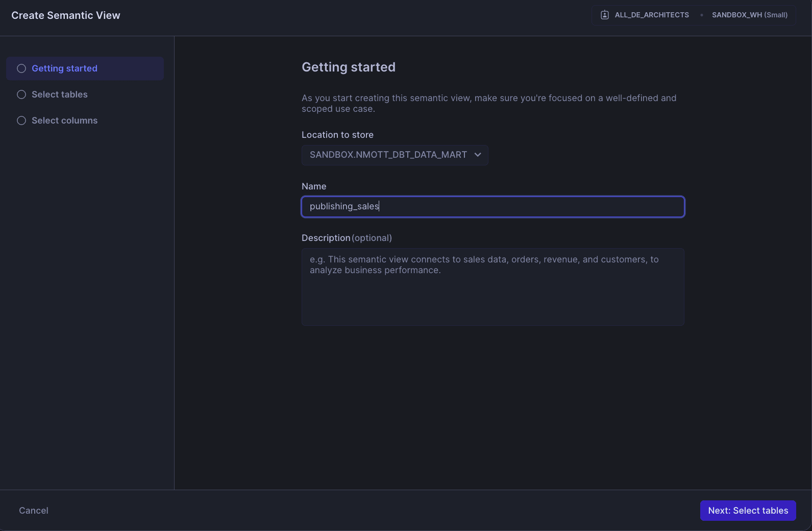Click the Select columns step circle icon
Image resolution: width=812 pixels, height=531 pixels.
21,120
